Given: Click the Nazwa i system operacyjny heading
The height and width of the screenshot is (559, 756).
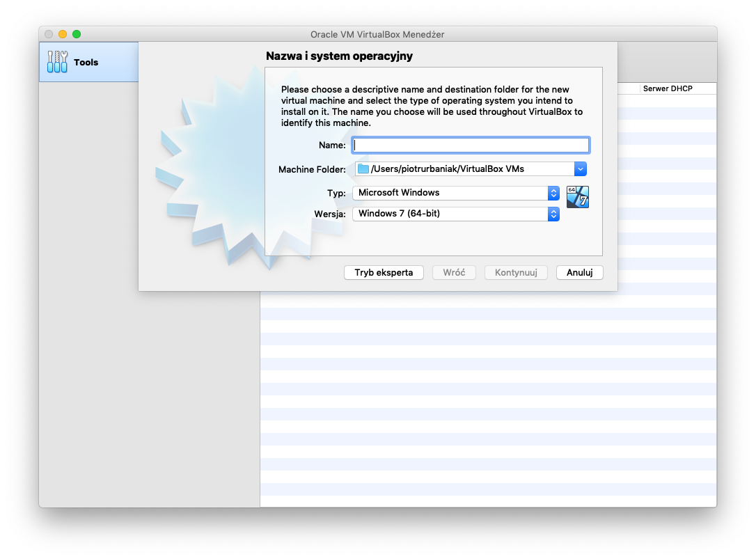Looking at the screenshot, I should pyautogui.click(x=340, y=56).
